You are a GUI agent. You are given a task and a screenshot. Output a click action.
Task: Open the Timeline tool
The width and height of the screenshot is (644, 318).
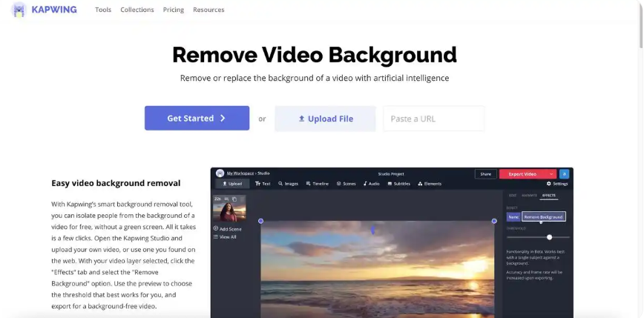(317, 183)
